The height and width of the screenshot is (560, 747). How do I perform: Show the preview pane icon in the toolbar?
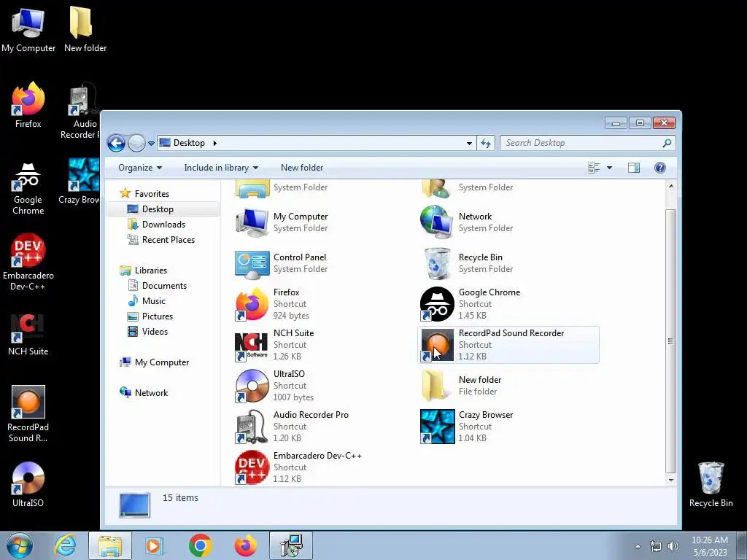[x=634, y=168]
